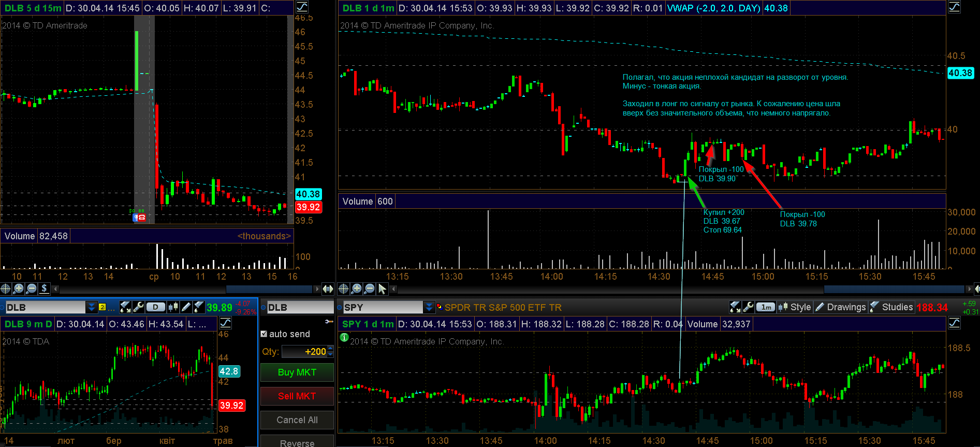This screenshot has width=980, height=447.
Task: Click the horizontal scrollbar thumb under DLB 15m chart
Action: [269, 289]
